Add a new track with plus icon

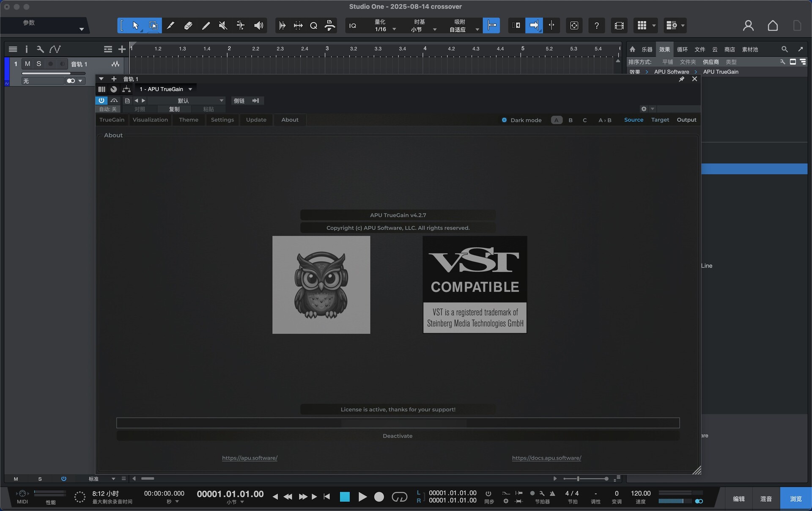coord(122,49)
